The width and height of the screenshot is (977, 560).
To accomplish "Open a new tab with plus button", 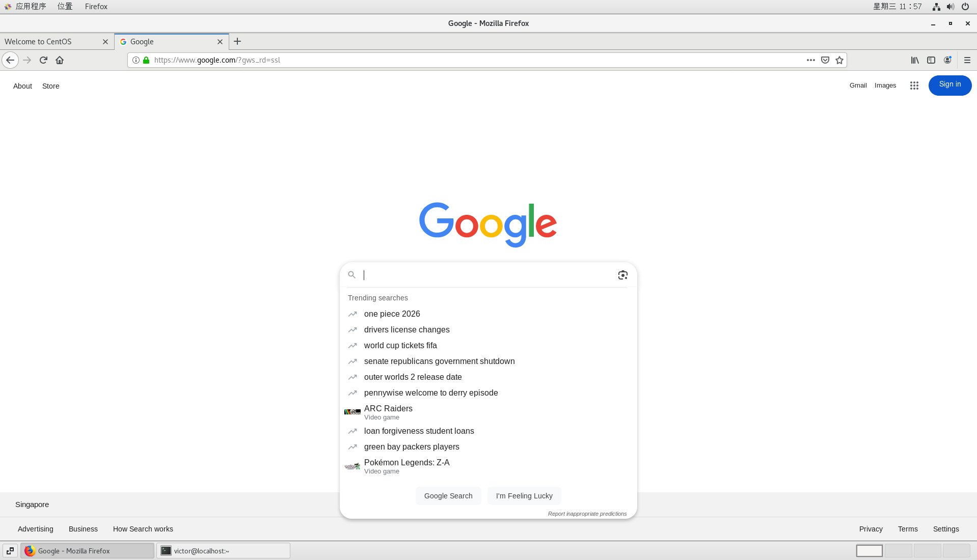I will tap(237, 42).
